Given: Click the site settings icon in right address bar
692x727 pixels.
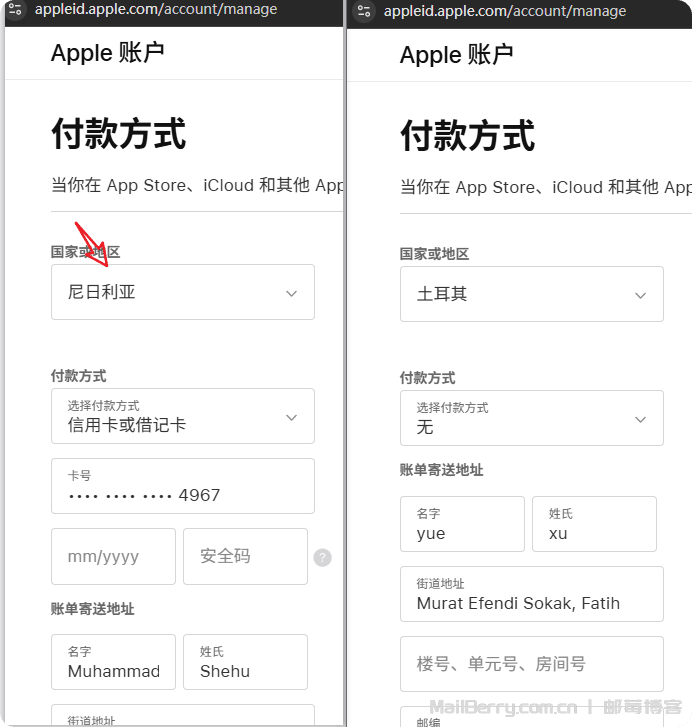Looking at the screenshot, I should tap(364, 11).
